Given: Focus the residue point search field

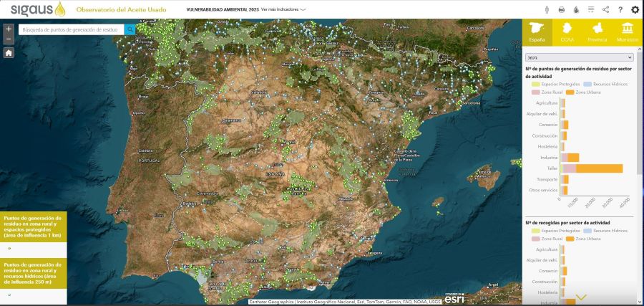Looking at the screenshot, I should tap(70, 29).
